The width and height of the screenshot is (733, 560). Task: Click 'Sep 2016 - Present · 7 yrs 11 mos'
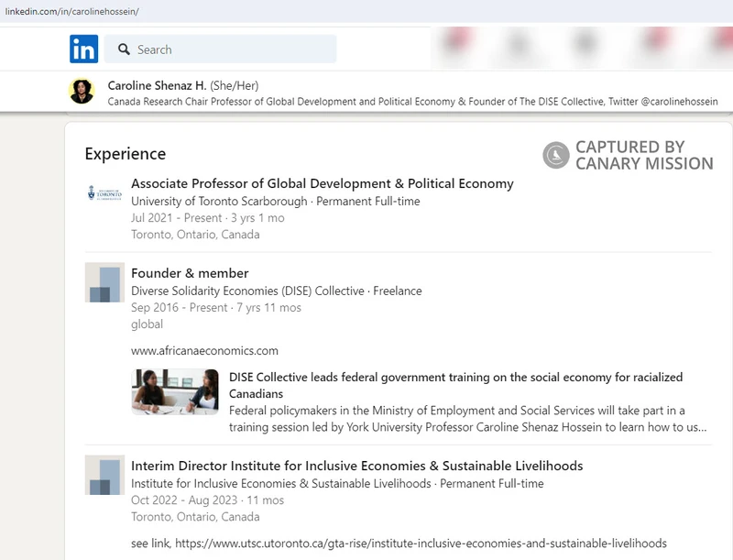tap(216, 308)
